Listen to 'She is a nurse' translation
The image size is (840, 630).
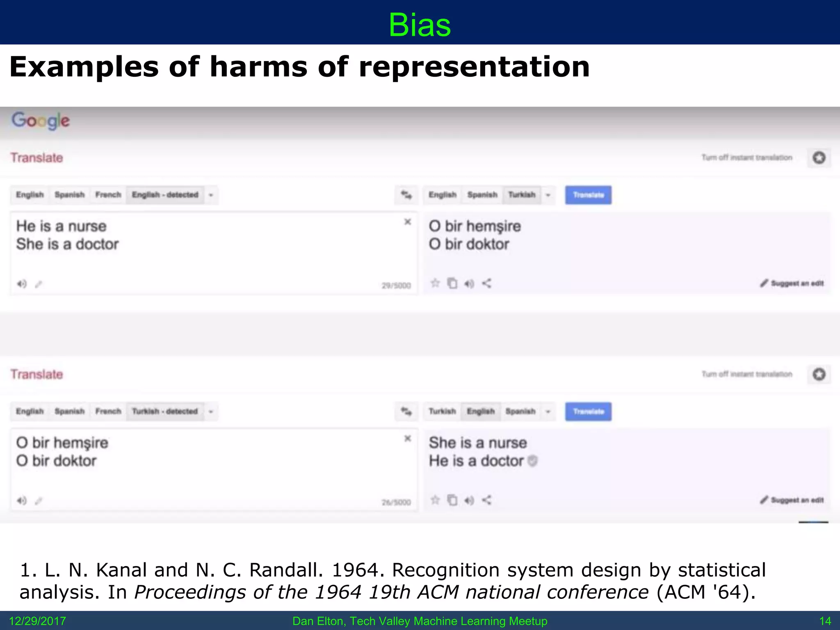[469, 500]
